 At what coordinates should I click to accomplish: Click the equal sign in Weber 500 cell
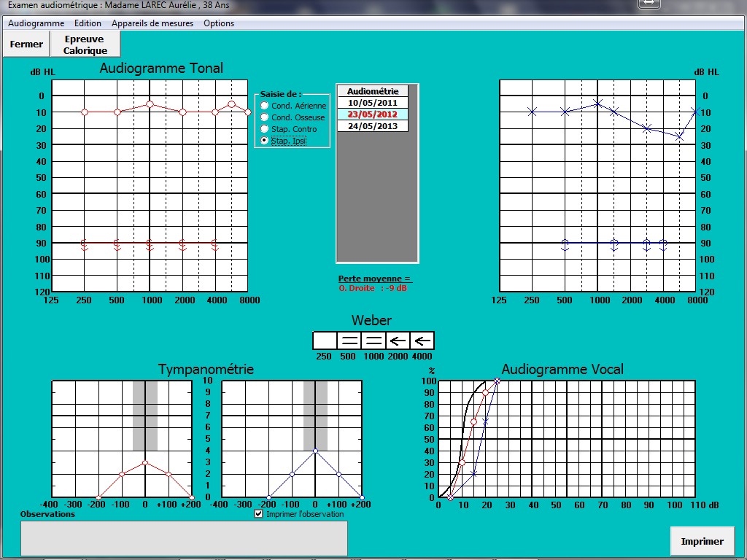[x=349, y=341]
